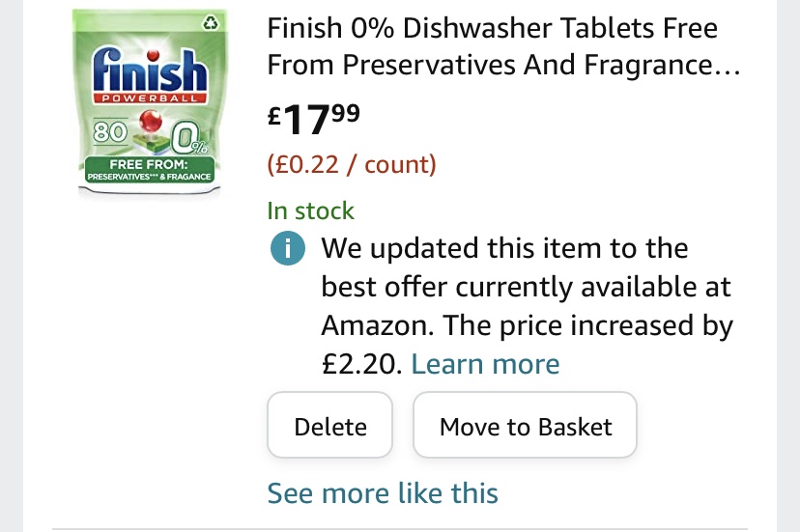Click the 0% badge on the pack image
800x532 pixels.
(x=189, y=138)
